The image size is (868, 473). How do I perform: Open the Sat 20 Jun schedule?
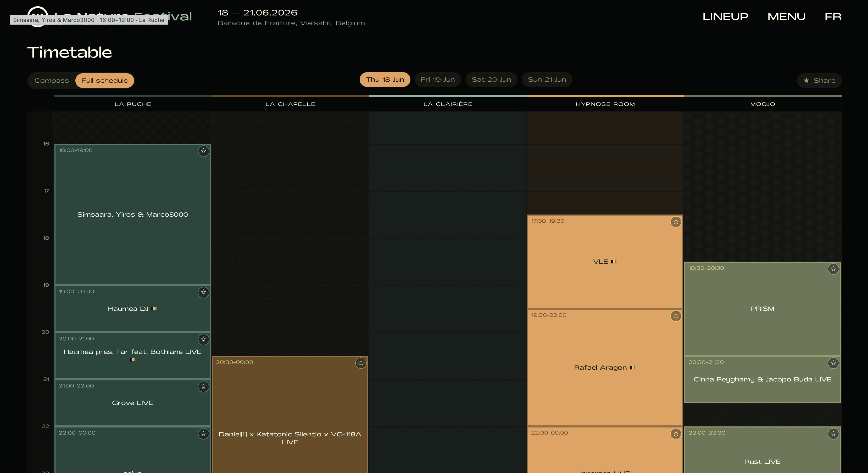[x=491, y=80]
